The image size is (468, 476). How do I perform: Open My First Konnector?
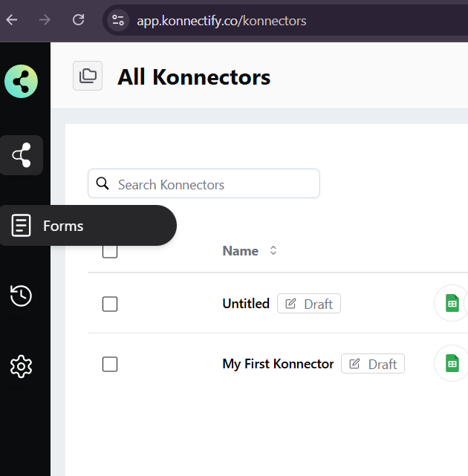(x=278, y=364)
